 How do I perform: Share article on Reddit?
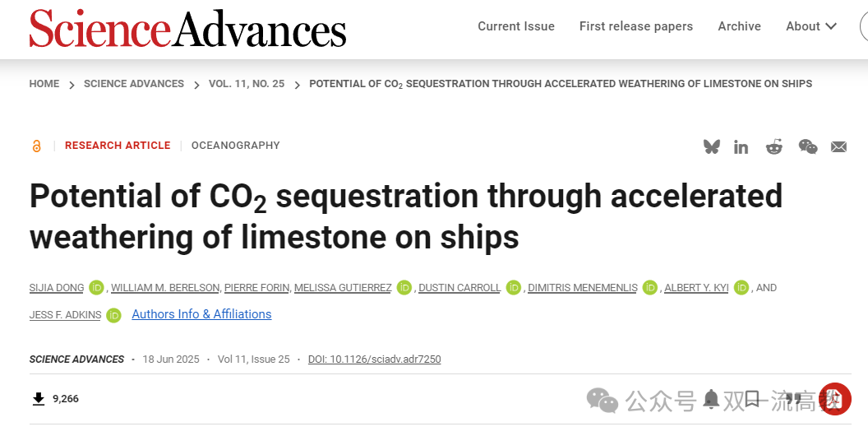coord(774,146)
